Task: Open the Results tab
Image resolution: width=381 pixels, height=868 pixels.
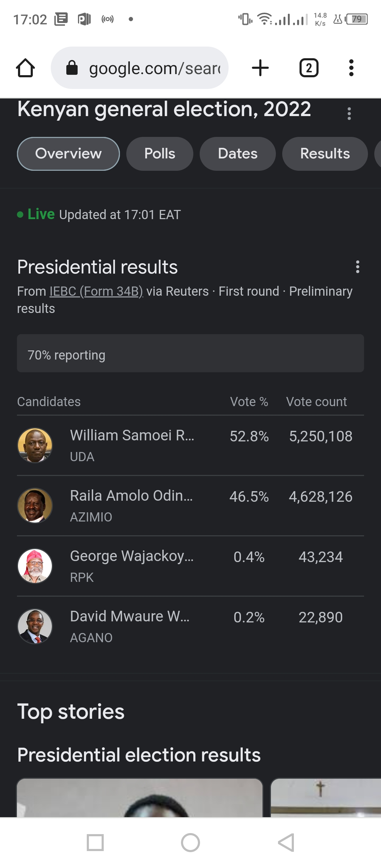Action: pos(325,154)
